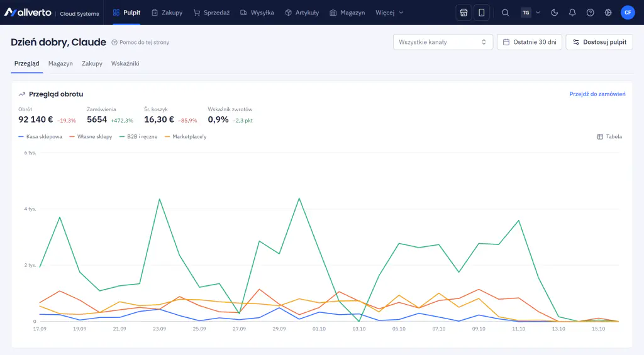Open notifications with the bell icon
Screen dimensions: 644x355
(572, 13)
